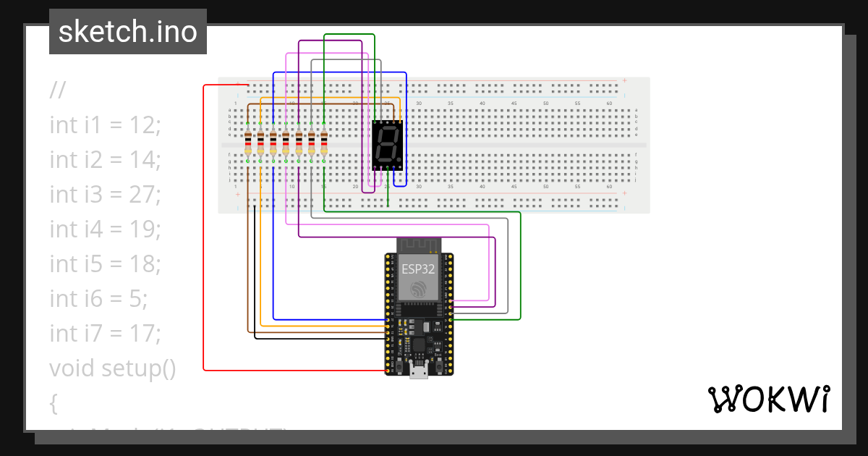Click the Wokwi logo
The height and width of the screenshot is (456, 868).
click(768, 399)
